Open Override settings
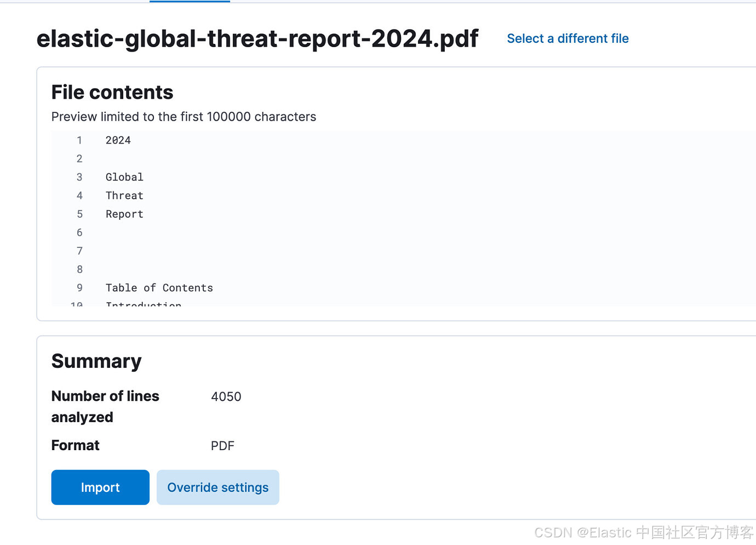Screen dimensions: 756x545 coord(218,487)
